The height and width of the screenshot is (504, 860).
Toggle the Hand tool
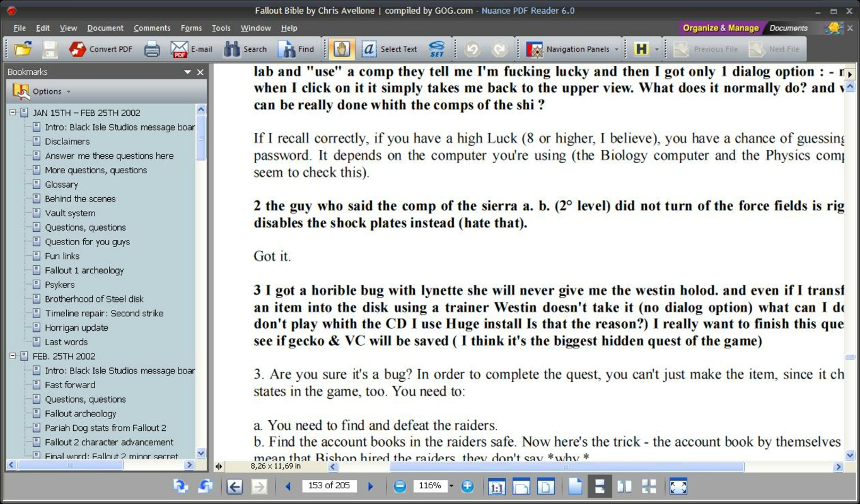click(342, 49)
